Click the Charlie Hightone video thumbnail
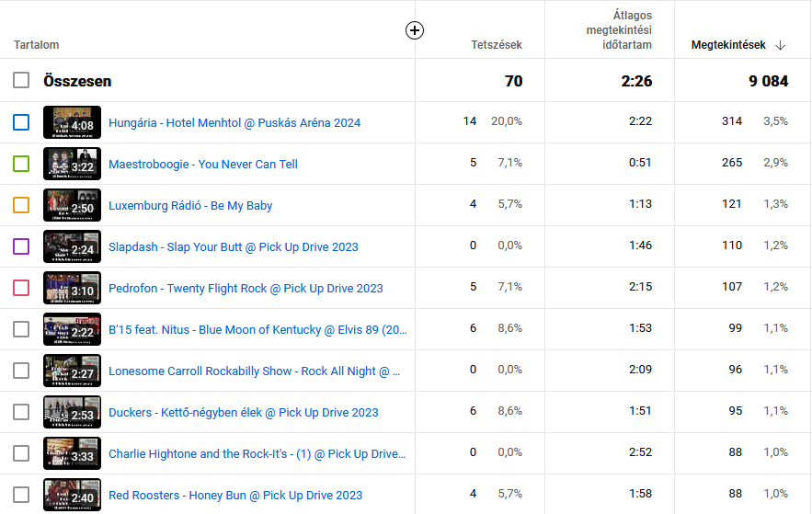Screen dimensions: 812x514 pos(72,453)
